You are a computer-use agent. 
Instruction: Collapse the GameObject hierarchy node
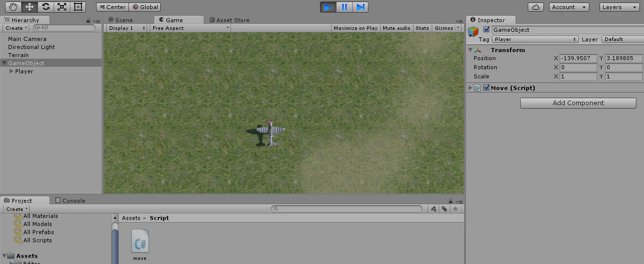(x=5, y=63)
